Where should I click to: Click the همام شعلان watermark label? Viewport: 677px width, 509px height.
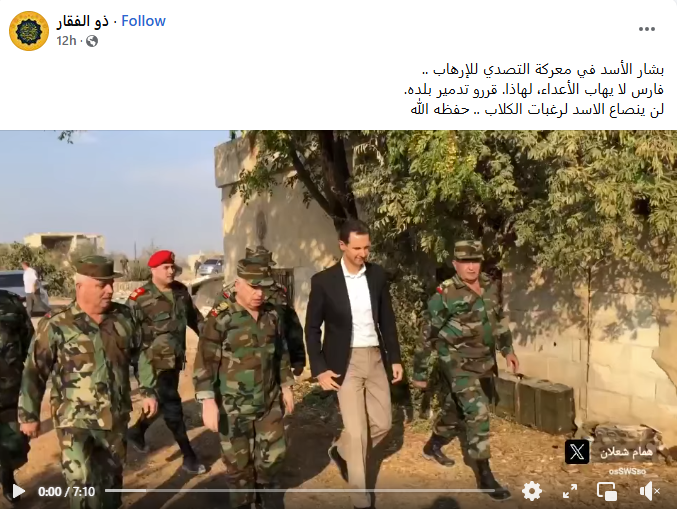coord(626,452)
